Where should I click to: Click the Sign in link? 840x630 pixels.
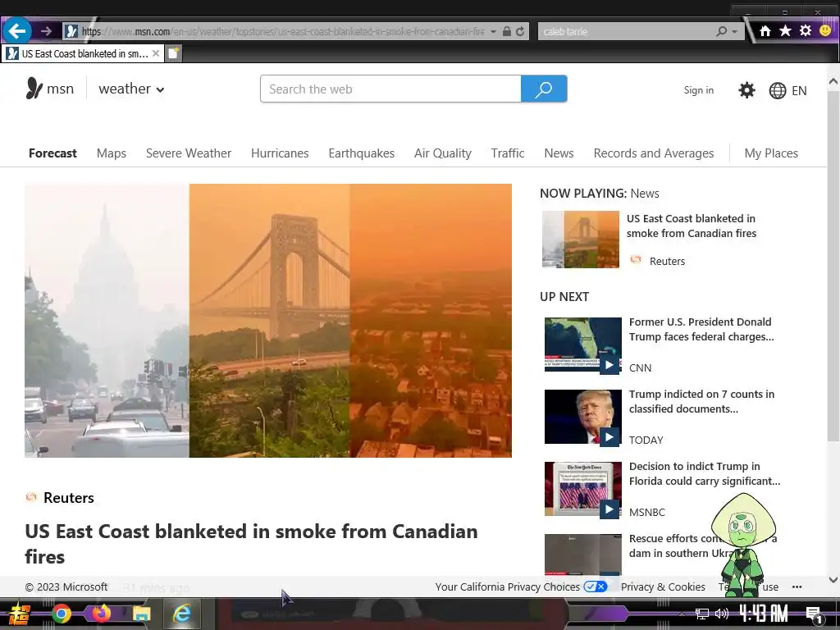pos(699,90)
